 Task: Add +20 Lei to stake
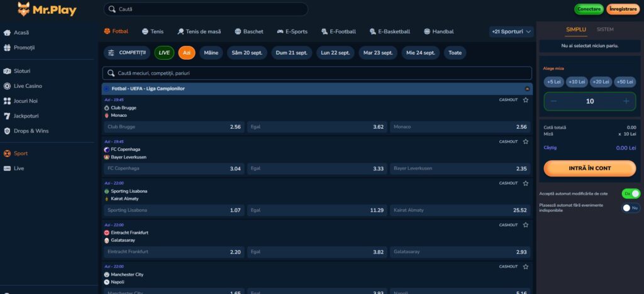601,82
